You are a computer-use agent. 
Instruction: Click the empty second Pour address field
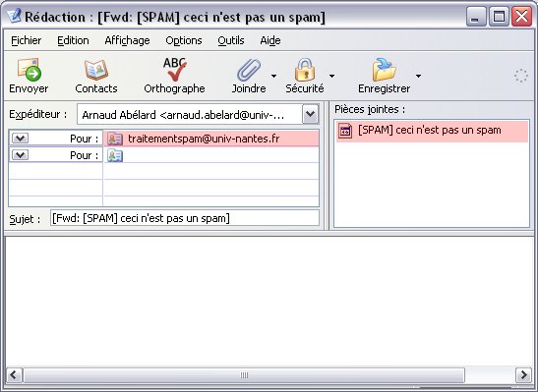point(211,155)
